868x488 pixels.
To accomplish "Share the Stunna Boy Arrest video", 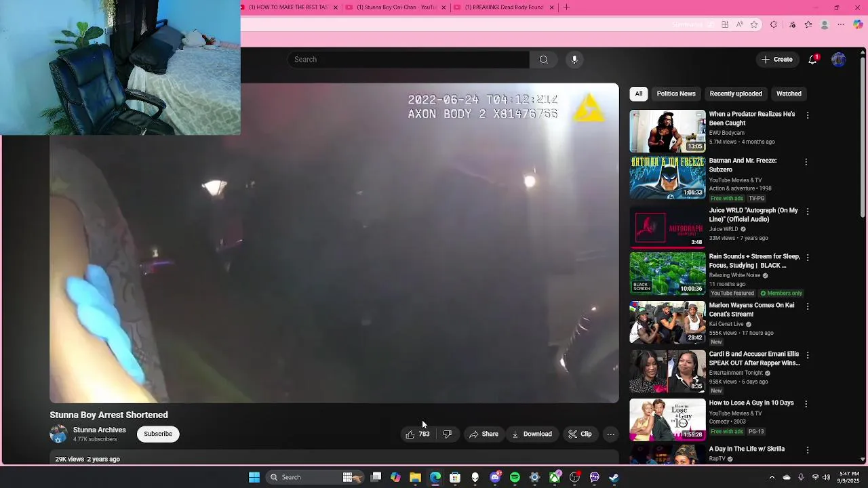I will tap(484, 434).
